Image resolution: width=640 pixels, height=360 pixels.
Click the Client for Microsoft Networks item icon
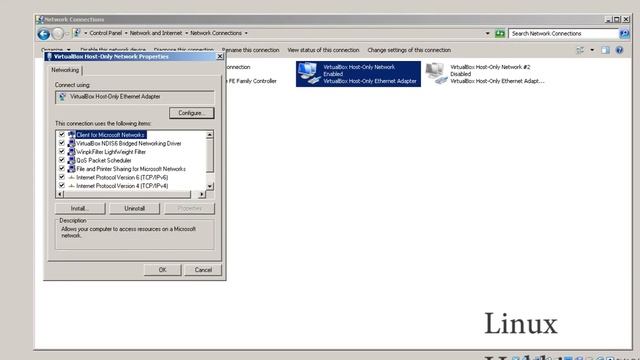click(71, 135)
